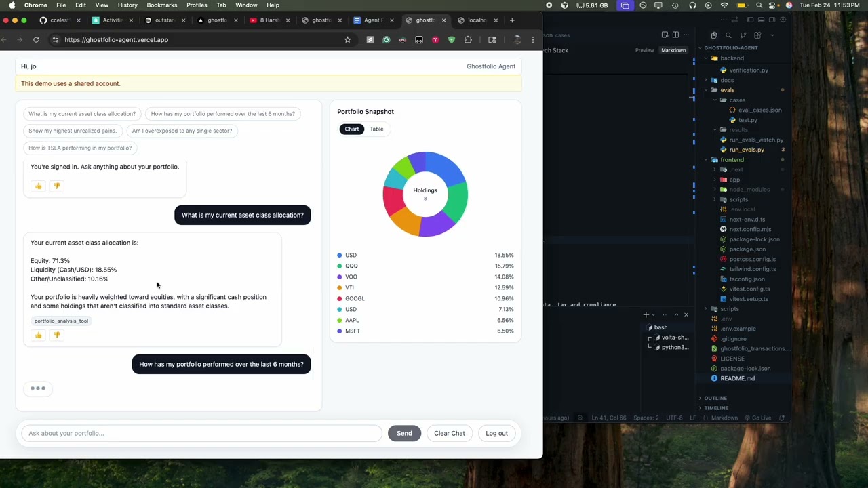
Task: Maximize the VS Code terminal panel
Action: pyautogui.click(x=676, y=314)
